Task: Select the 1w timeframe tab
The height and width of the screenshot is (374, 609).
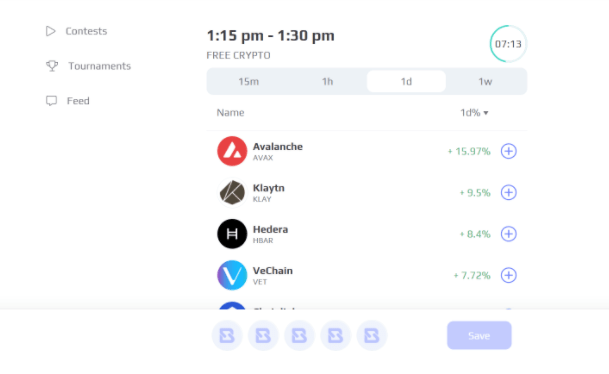Action: click(x=485, y=82)
